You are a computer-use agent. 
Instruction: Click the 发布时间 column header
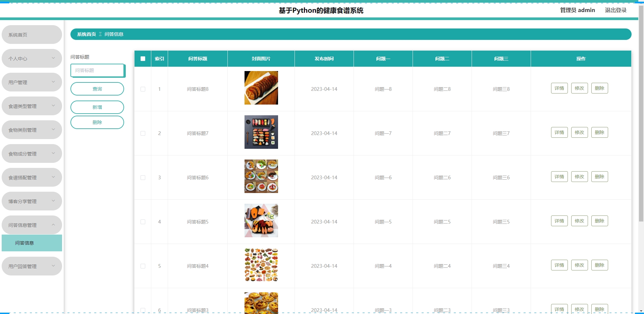click(x=324, y=59)
